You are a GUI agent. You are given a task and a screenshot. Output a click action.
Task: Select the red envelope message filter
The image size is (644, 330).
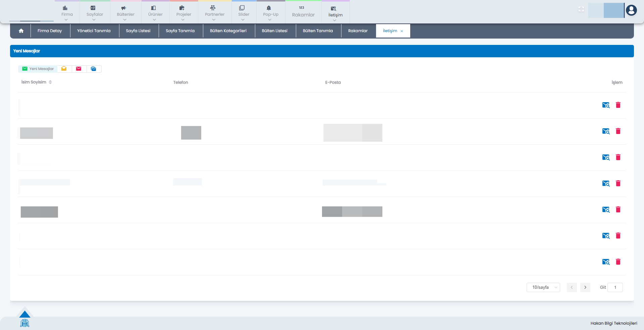tap(79, 69)
